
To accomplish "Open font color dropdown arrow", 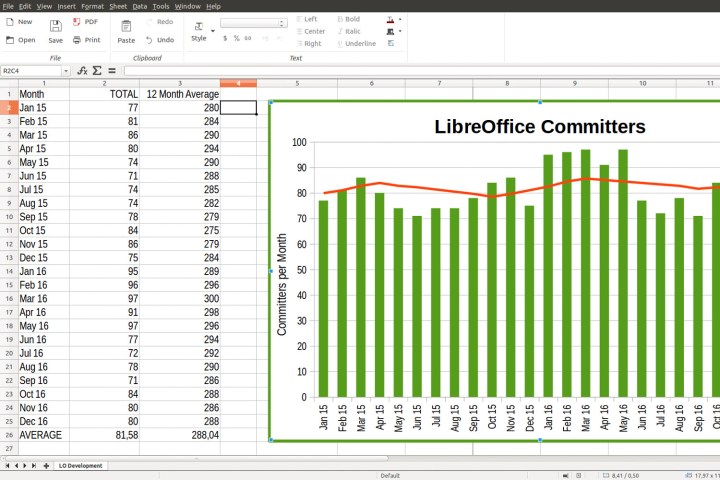I will pyautogui.click(x=400, y=19).
